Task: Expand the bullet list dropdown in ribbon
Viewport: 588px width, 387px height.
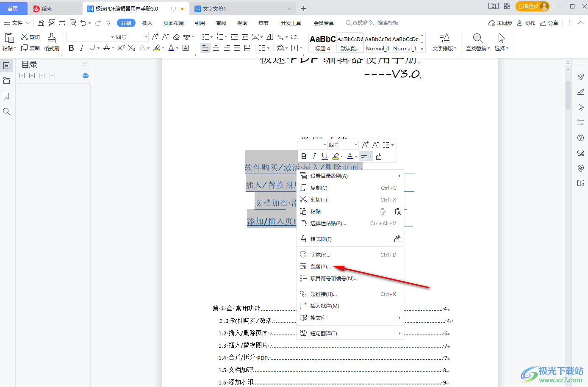Action: tap(212, 37)
